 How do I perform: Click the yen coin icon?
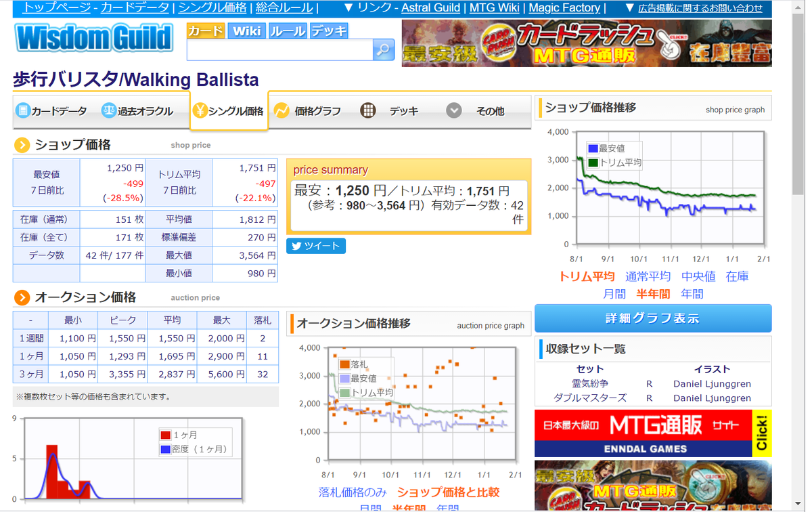point(200,110)
